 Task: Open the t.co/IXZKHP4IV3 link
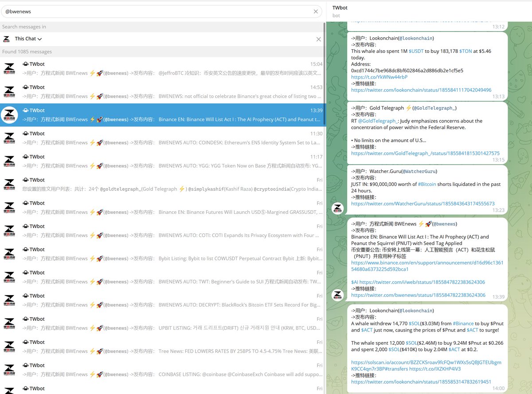[435, 369]
